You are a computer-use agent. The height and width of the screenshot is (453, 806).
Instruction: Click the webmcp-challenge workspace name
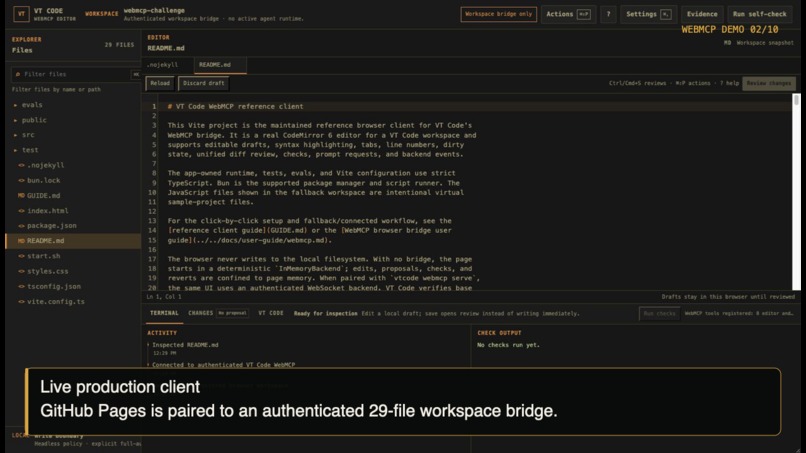pos(154,10)
